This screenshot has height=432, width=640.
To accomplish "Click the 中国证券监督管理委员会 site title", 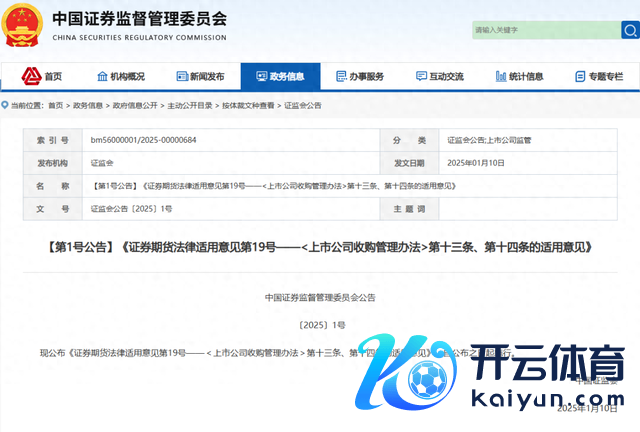I will pyautogui.click(x=139, y=19).
